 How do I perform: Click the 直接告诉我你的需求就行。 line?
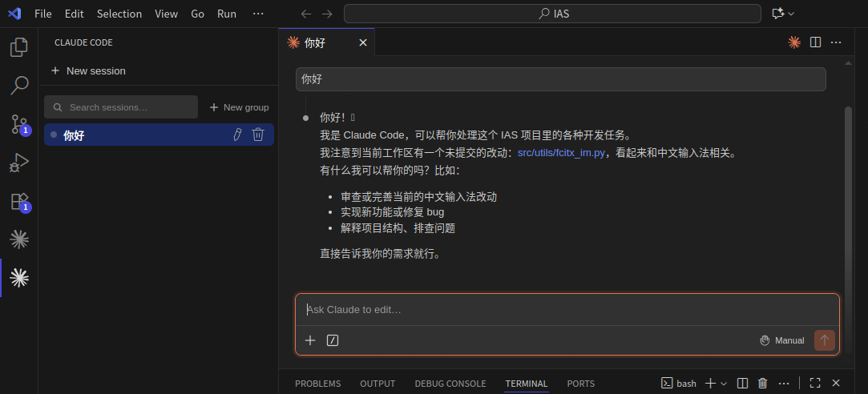(x=381, y=253)
